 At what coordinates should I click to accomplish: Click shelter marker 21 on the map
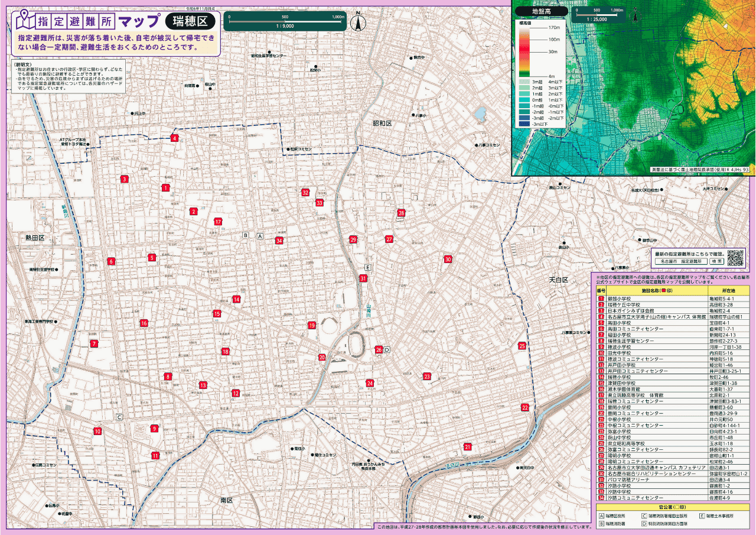tap(467, 447)
